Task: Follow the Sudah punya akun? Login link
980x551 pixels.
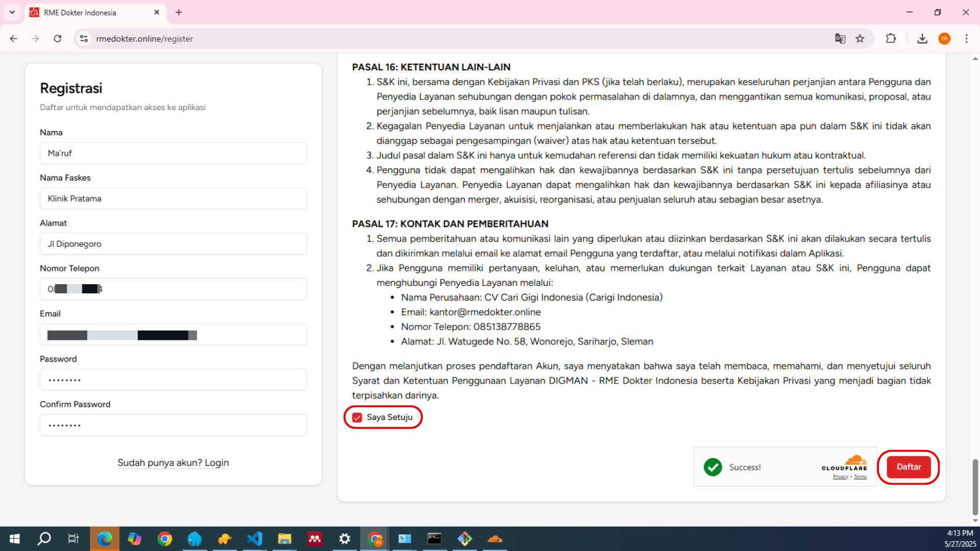Action: click(173, 463)
